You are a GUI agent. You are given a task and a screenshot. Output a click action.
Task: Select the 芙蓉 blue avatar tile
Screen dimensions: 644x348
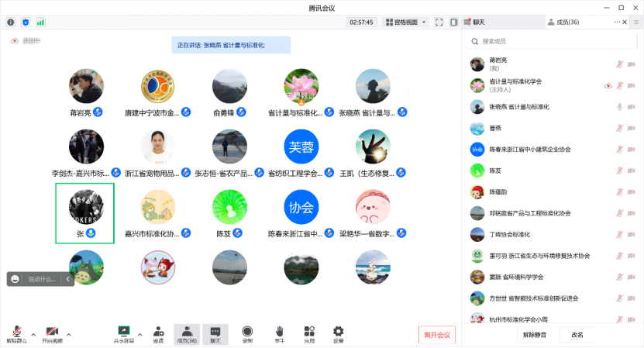(x=301, y=146)
